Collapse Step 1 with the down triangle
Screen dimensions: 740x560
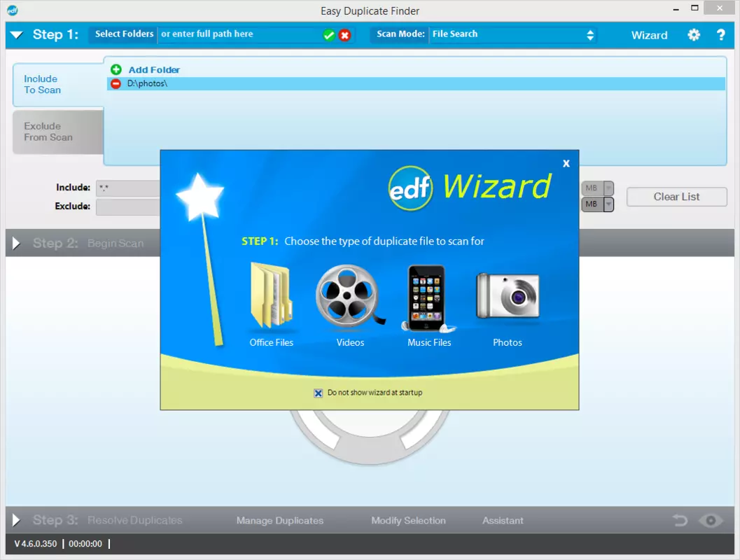tap(17, 35)
